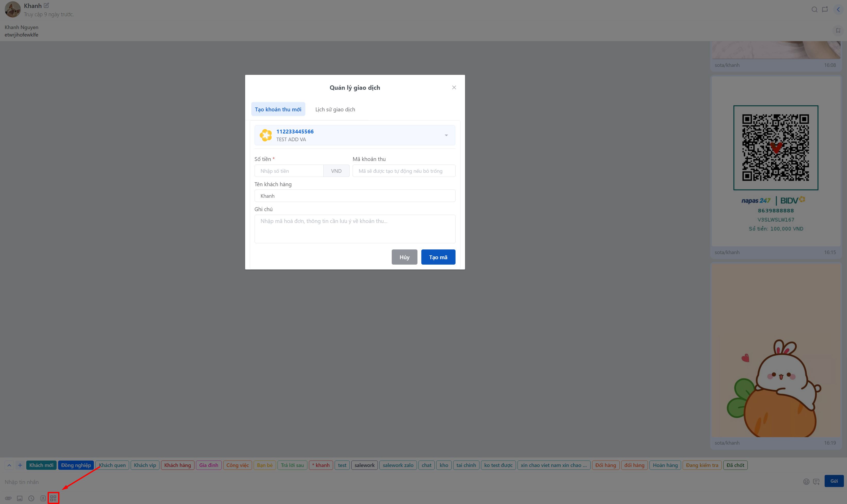The width and height of the screenshot is (847, 504).
Task: Toggle the xin chao viet nam tag
Action: [554, 465]
